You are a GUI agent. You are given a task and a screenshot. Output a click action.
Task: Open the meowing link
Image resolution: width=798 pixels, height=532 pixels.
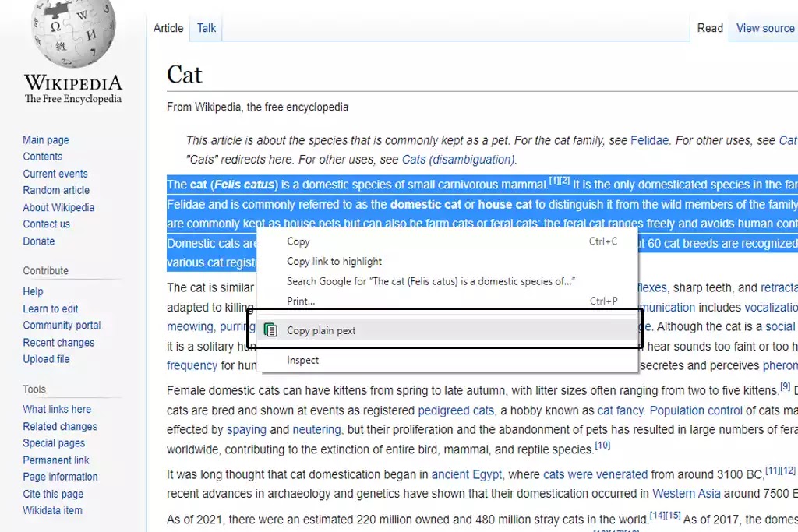191,326
